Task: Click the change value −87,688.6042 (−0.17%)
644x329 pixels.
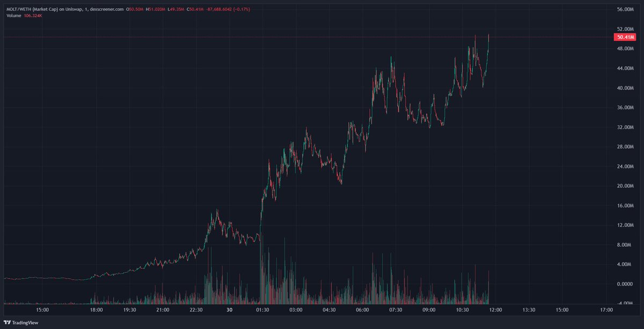Action: click(x=229, y=10)
